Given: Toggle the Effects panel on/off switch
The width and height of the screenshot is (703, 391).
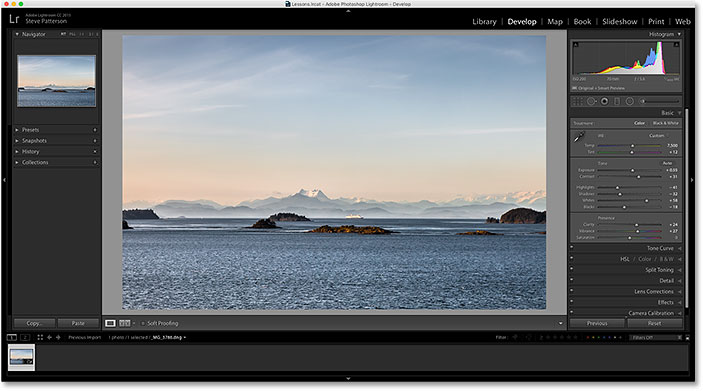Looking at the screenshot, I should pyautogui.click(x=572, y=301).
